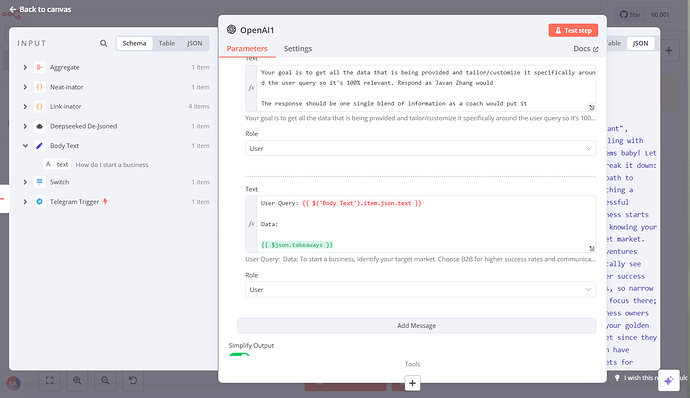The height and width of the screenshot is (398, 690).
Task: Click the Test step button
Action: (573, 30)
